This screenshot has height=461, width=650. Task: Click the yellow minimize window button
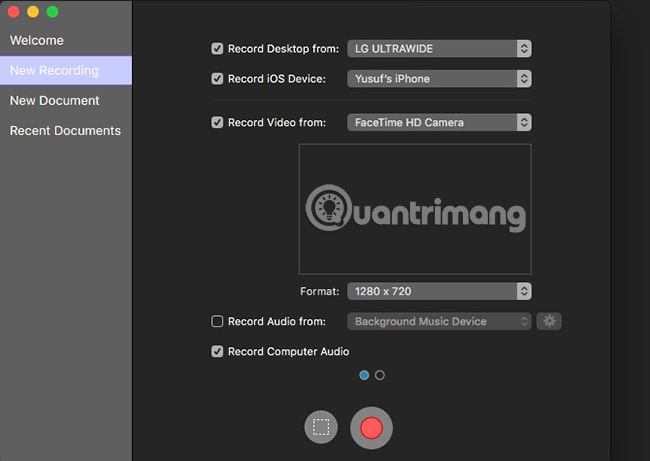[x=33, y=12]
